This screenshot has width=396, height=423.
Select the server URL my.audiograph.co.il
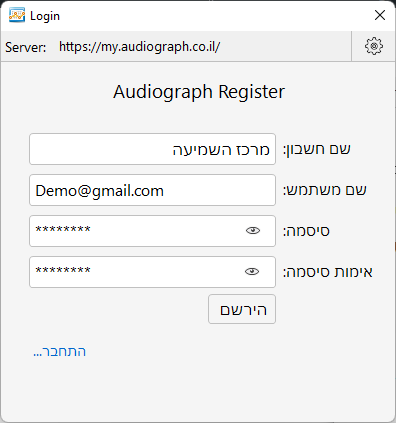tap(139, 47)
